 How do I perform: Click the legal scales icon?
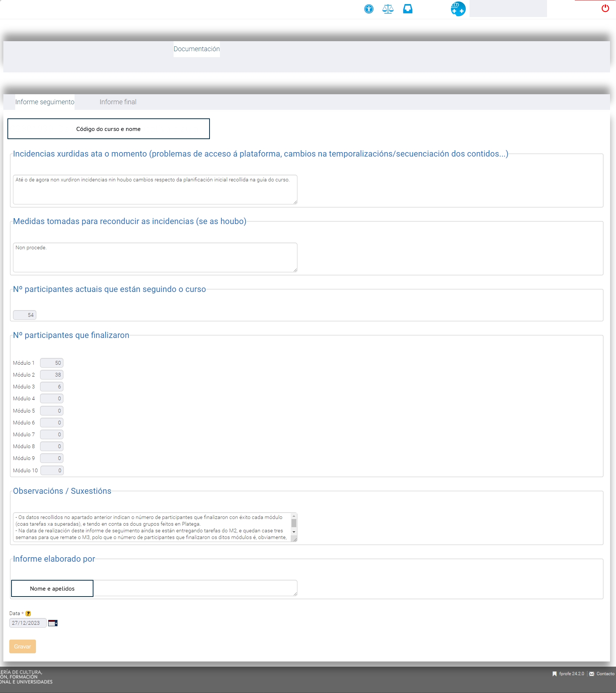pos(388,9)
